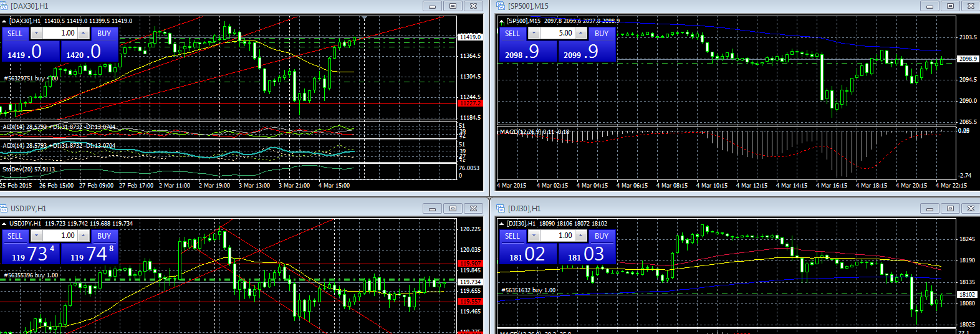This screenshot has height=334, width=980.
Task: Collapse the DJI30 one-click trading panel
Action: (x=502, y=224)
